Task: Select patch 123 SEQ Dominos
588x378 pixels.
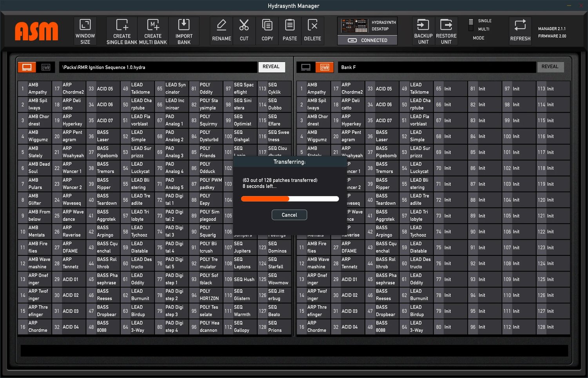Action: pyautogui.click(x=274, y=247)
